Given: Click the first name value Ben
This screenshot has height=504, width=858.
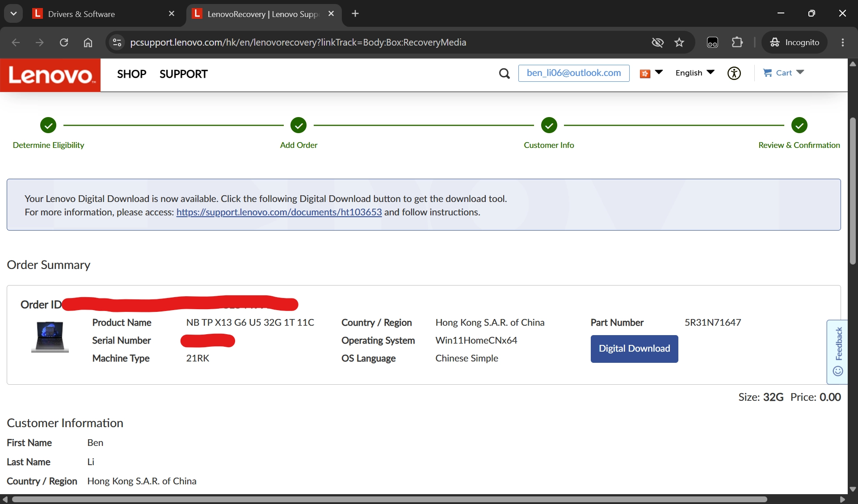Looking at the screenshot, I should click(95, 443).
